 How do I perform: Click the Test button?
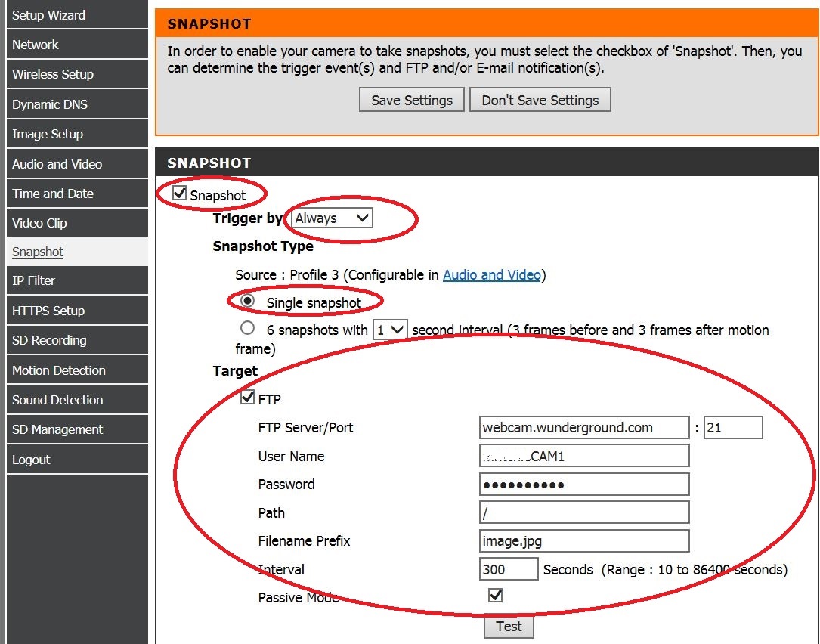[x=509, y=626]
